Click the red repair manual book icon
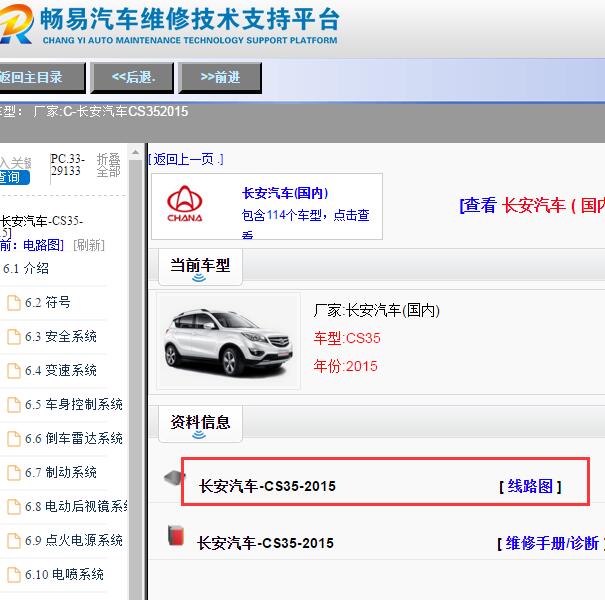The width and height of the screenshot is (605, 600). pyautogui.click(x=176, y=536)
